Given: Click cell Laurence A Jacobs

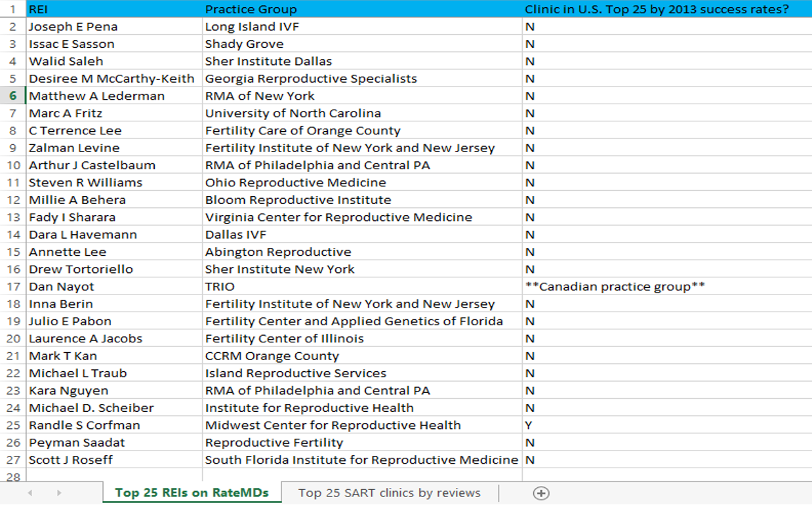Looking at the screenshot, I should tap(114, 338).
